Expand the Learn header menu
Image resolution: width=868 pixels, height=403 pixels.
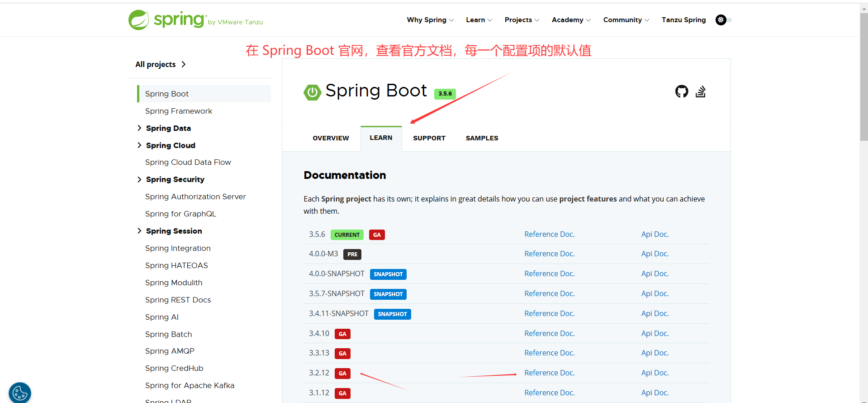click(479, 20)
